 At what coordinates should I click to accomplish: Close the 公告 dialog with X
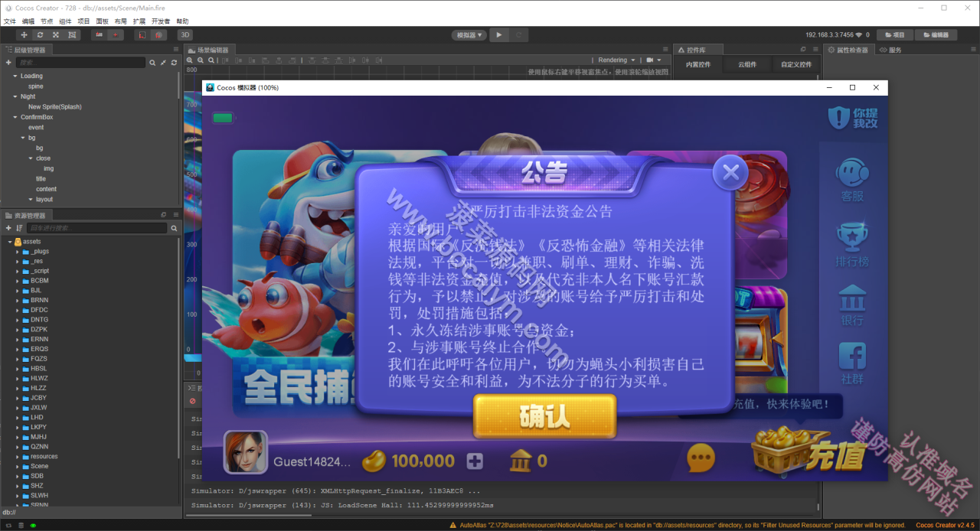pyautogui.click(x=730, y=174)
